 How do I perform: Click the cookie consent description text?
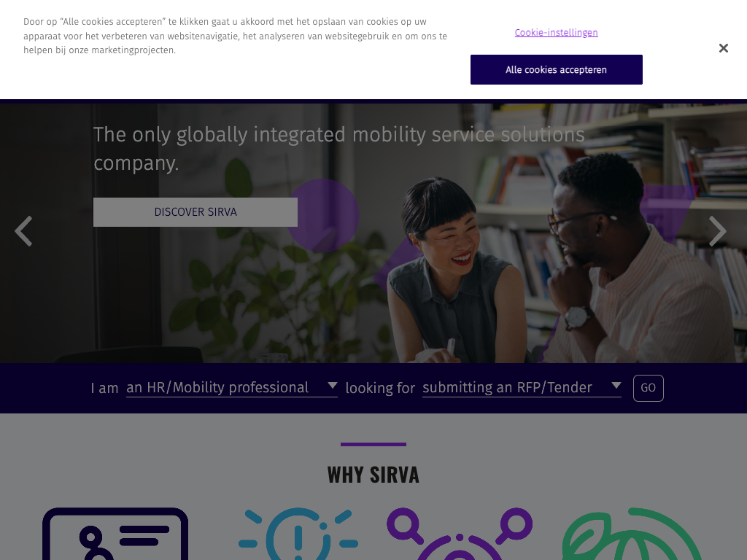coord(236,36)
